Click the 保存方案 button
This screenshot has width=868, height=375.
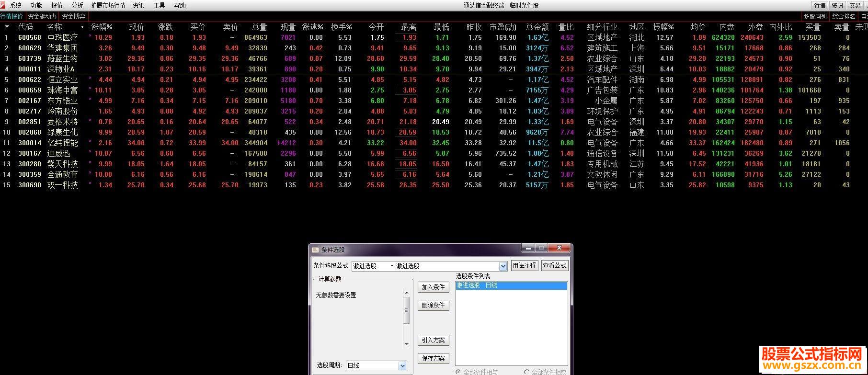[433, 358]
